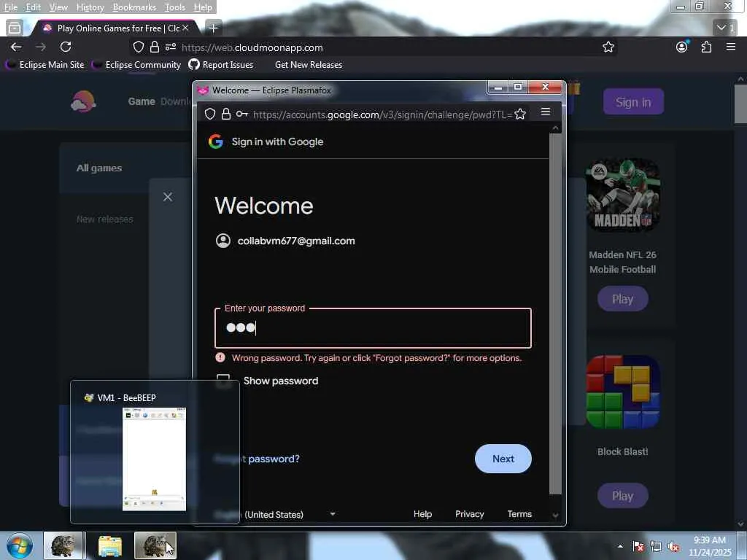This screenshot has width=747, height=560.
Task: Click the network icon in the system tray
Action: coord(656,547)
